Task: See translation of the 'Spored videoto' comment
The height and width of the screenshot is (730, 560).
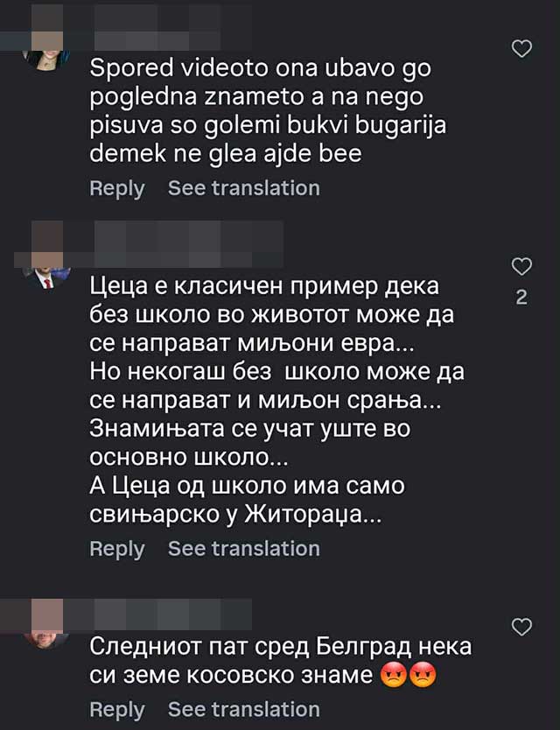Action: (x=243, y=188)
